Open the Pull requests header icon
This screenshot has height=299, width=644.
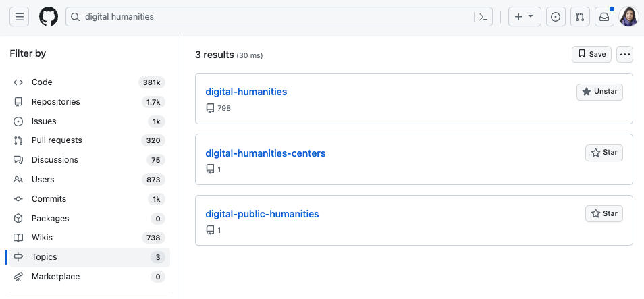pyautogui.click(x=580, y=17)
